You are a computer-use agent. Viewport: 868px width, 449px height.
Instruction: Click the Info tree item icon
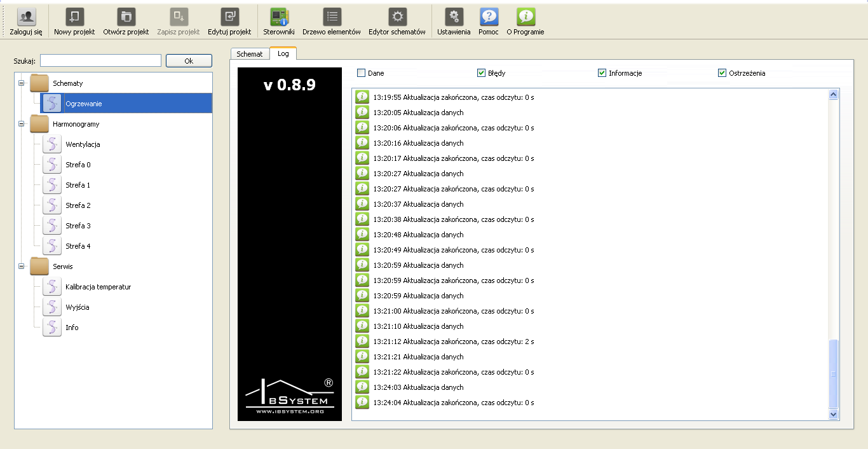tap(52, 328)
